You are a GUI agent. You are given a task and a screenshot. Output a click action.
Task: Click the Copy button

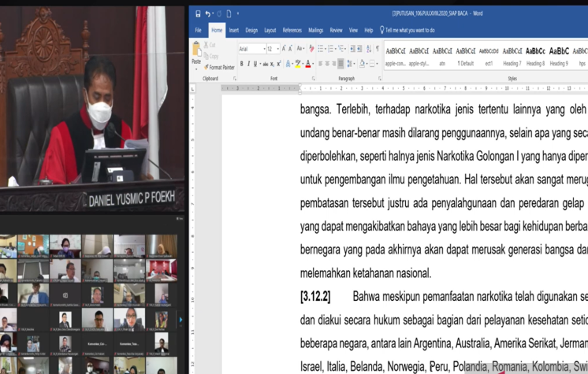click(x=211, y=56)
